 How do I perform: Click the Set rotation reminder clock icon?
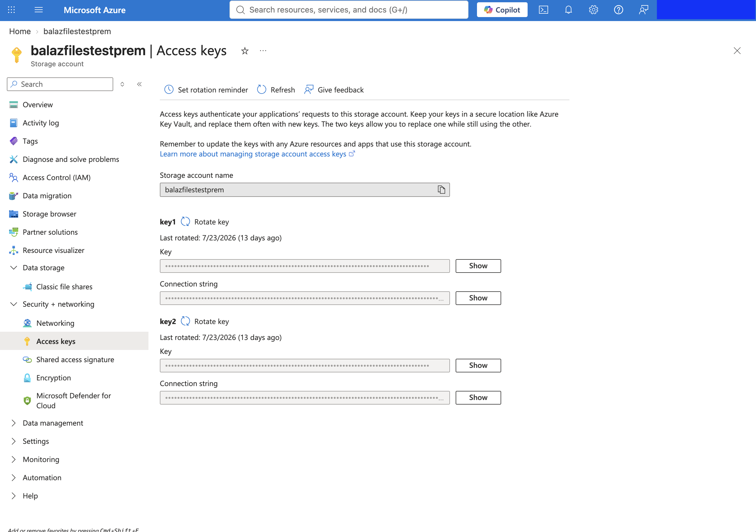coord(169,90)
